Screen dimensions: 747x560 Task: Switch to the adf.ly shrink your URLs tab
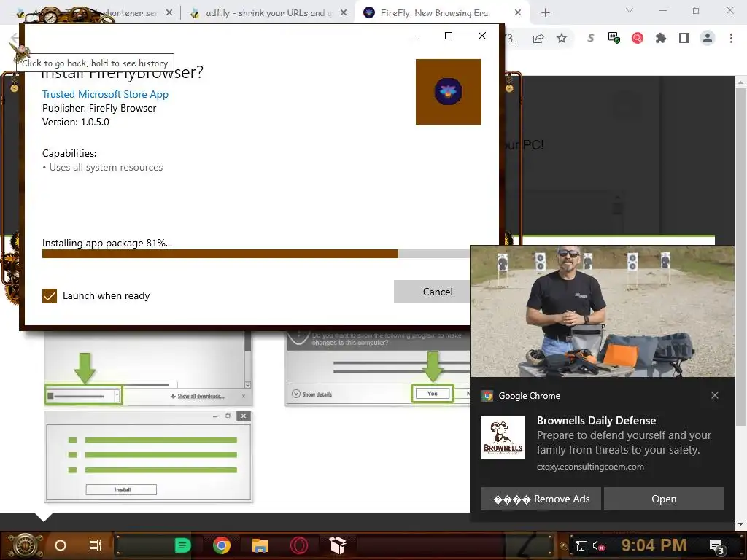(268, 13)
